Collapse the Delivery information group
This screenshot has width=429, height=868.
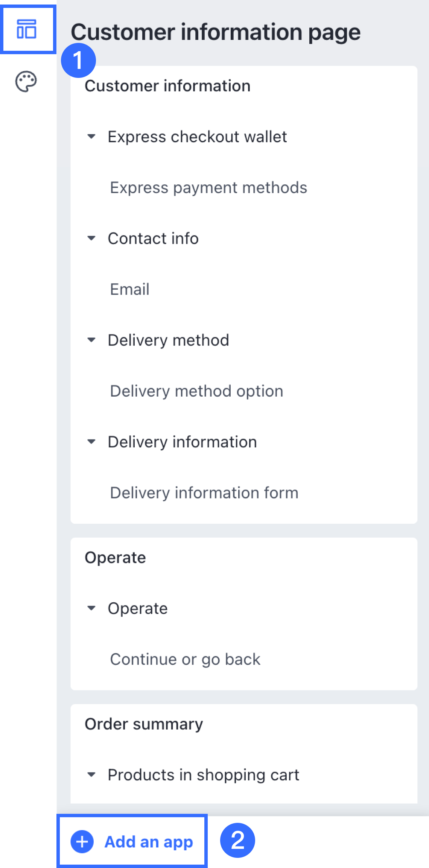click(x=91, y=442)
